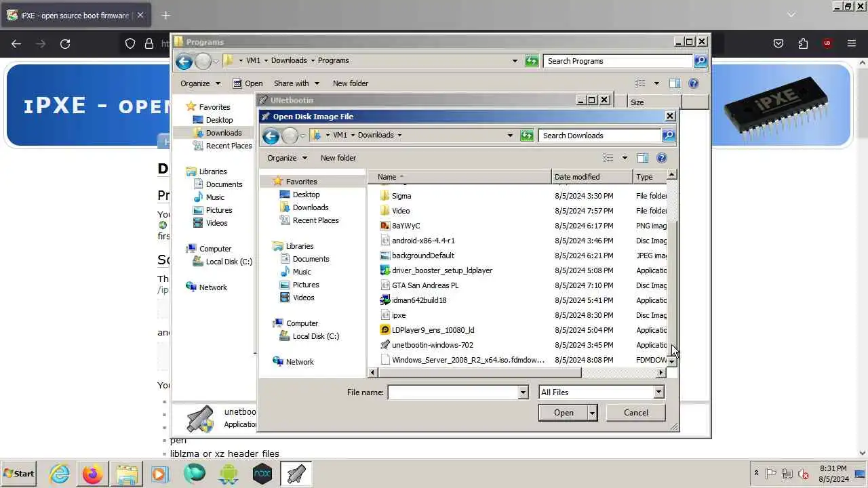Cancel the Open Disk Image dialog
The image size is (868, 488).
click(636, 413)
